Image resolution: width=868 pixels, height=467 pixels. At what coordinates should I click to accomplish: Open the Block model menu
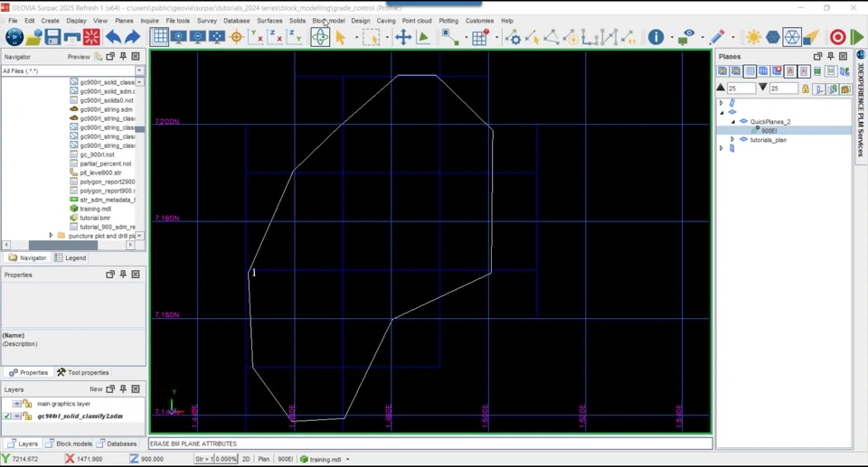pos(328,21)
